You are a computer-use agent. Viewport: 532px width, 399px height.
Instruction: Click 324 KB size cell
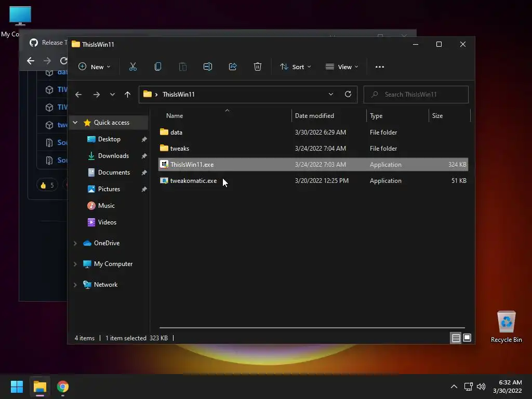click(457, 165)
